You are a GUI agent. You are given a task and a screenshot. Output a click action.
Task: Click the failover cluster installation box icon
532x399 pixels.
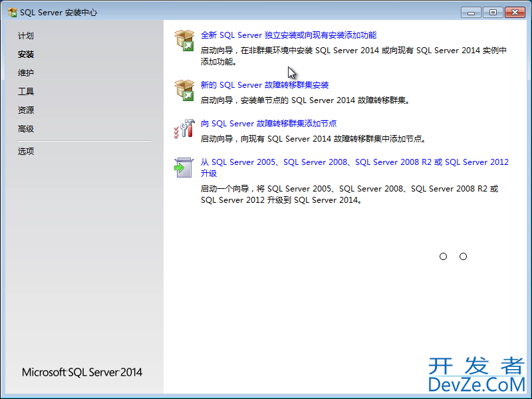(184, 90)
